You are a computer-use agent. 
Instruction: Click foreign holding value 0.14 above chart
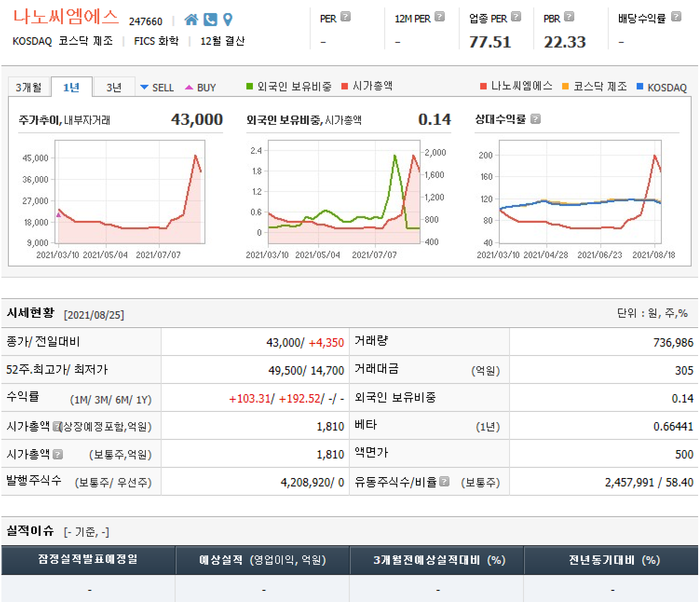[435, 119]
